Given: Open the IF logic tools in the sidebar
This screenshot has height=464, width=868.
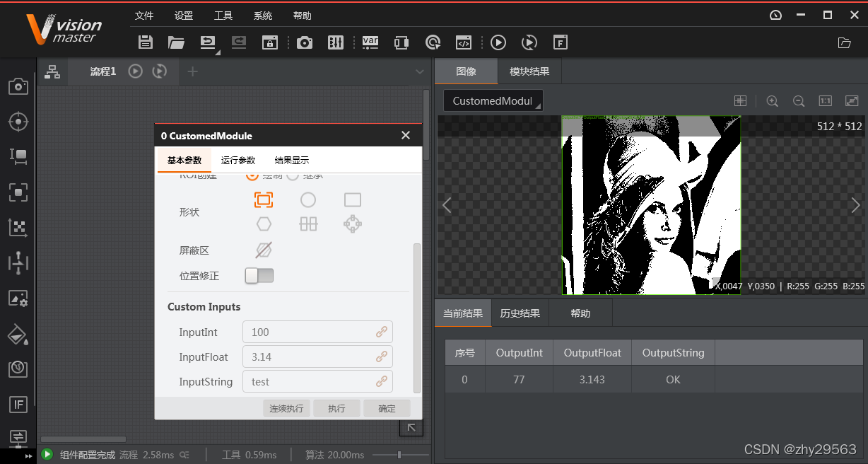Looking at the screenshot, I should coord(18,405).
